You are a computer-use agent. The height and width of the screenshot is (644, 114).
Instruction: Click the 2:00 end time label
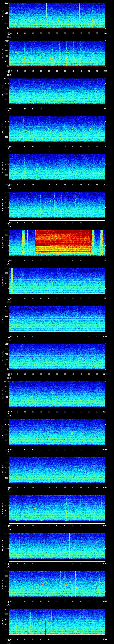[105, 33]
